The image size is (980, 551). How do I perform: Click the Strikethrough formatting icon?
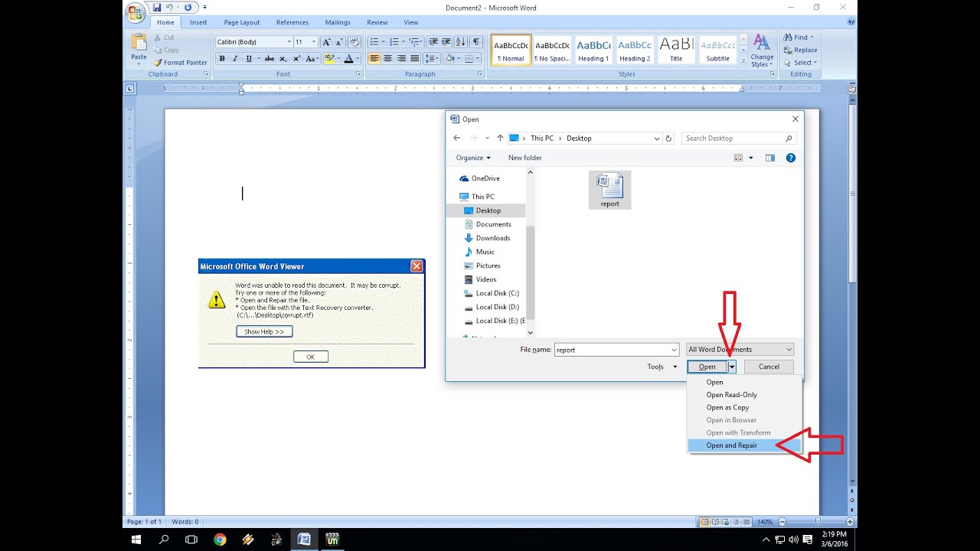coord(268,58)
